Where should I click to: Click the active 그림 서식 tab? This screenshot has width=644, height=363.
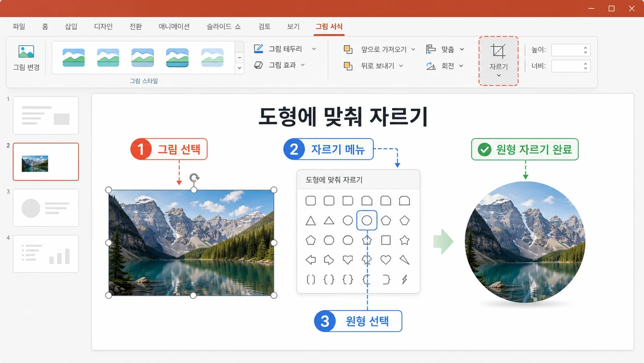tap(329, 27)
